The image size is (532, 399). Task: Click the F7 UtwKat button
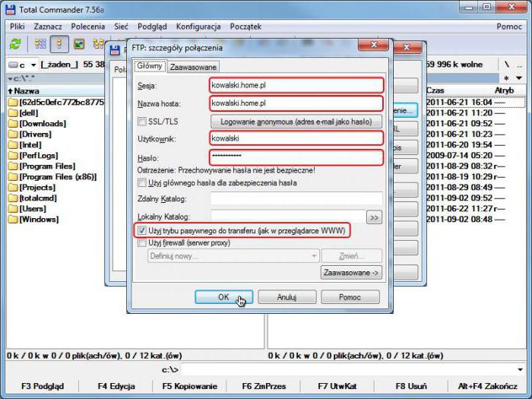[x=337, y=386]
